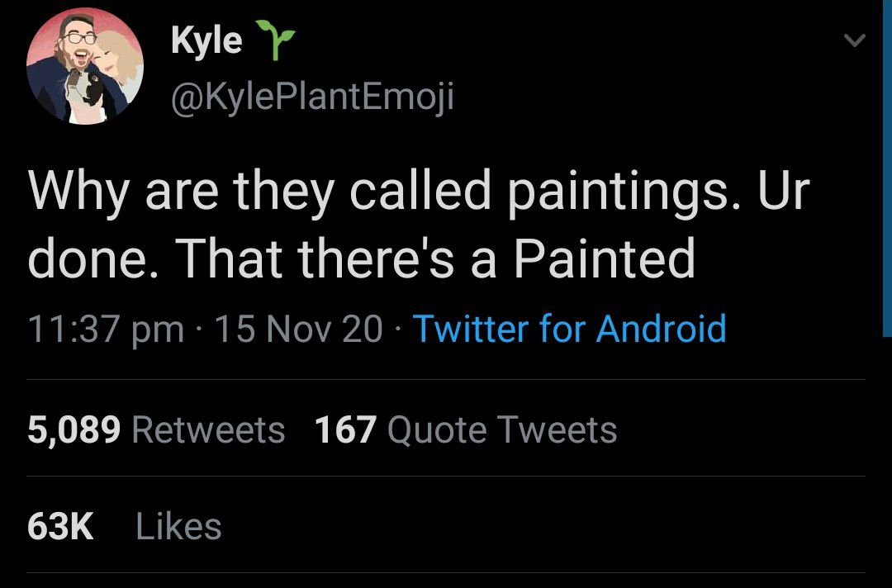Click the 11:37 pm timestamp

coord(106,329)
